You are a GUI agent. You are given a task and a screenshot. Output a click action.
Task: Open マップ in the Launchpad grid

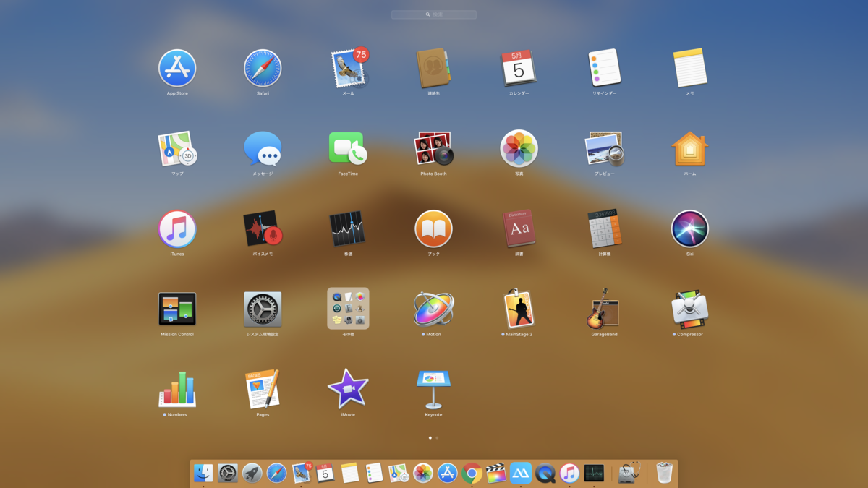tap(177, 148)
